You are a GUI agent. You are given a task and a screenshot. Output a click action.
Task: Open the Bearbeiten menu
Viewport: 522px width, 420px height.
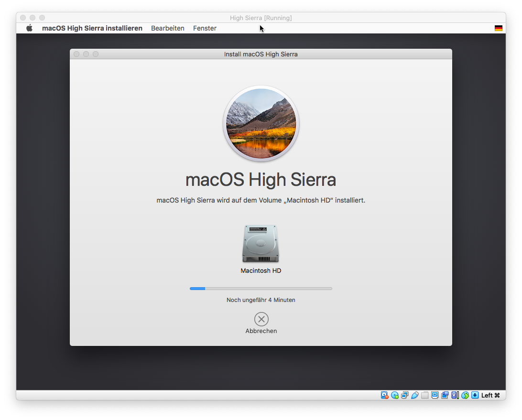point(167,28)
